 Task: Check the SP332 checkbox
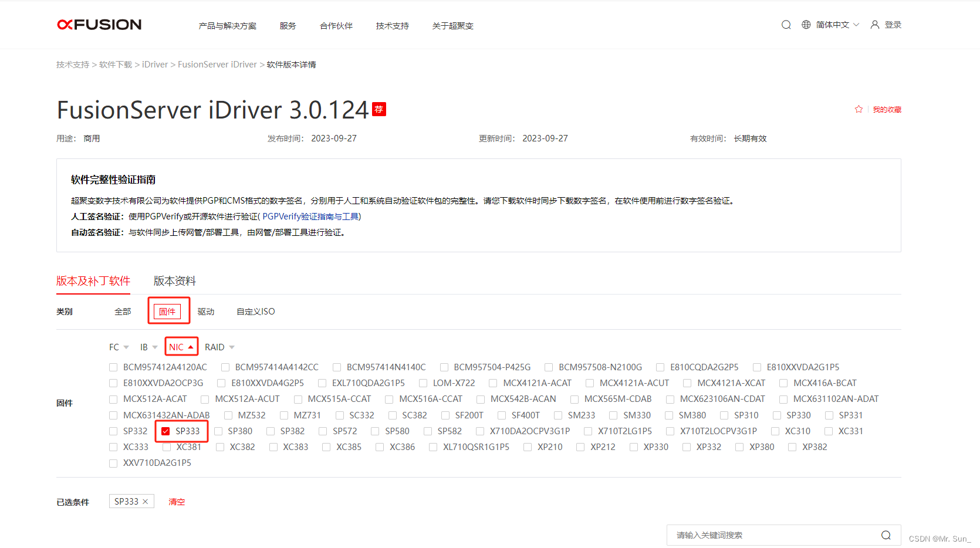[113, 431]
